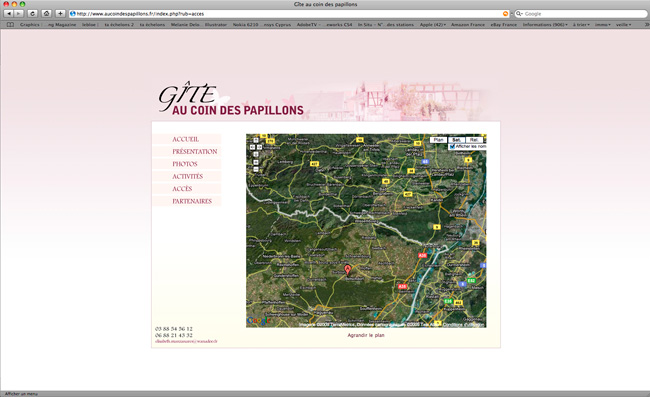Expand the Apple (42) bookmarks folder
The image size is (650, 397).
433,24
